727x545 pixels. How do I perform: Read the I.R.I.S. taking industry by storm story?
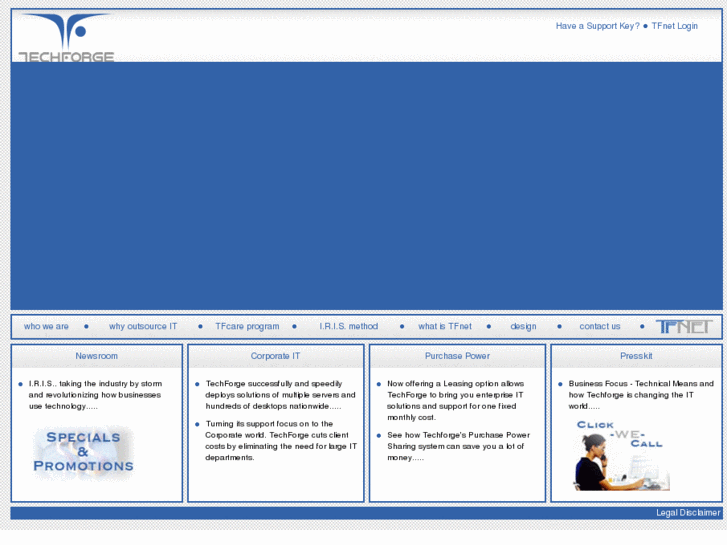pos(95,395)
